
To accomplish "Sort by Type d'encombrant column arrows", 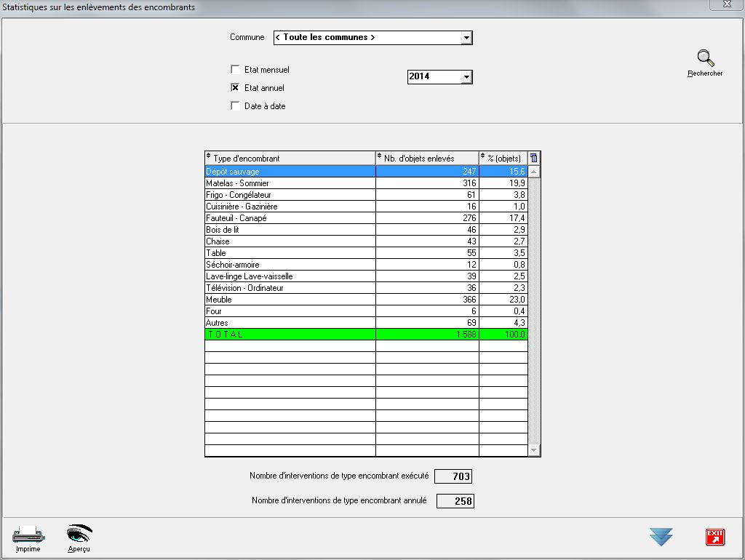I will coord(209,158).
